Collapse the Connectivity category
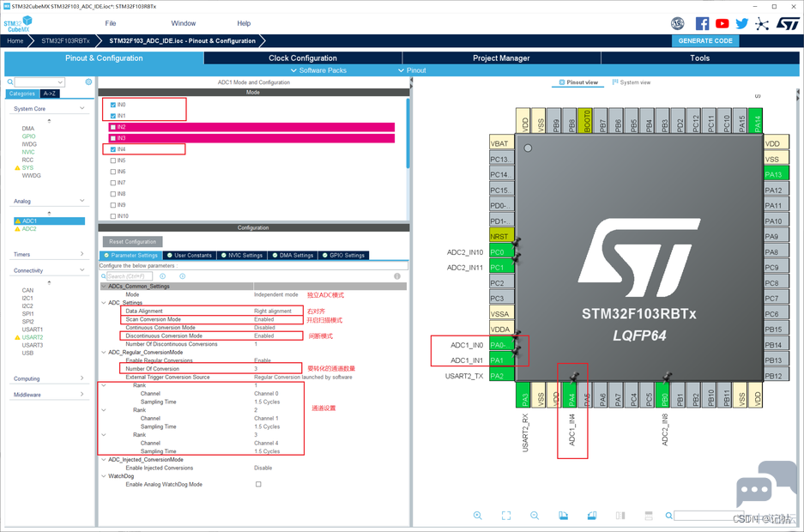 coord(82,270)
